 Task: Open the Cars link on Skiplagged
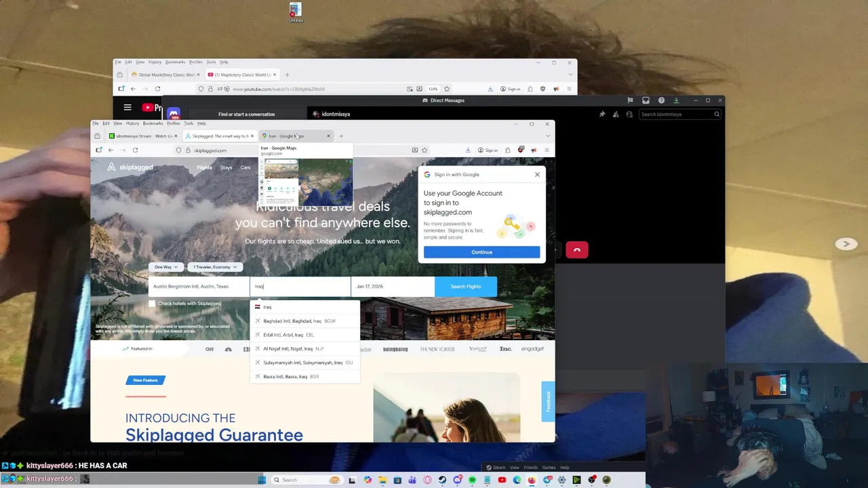click(245, 167)
